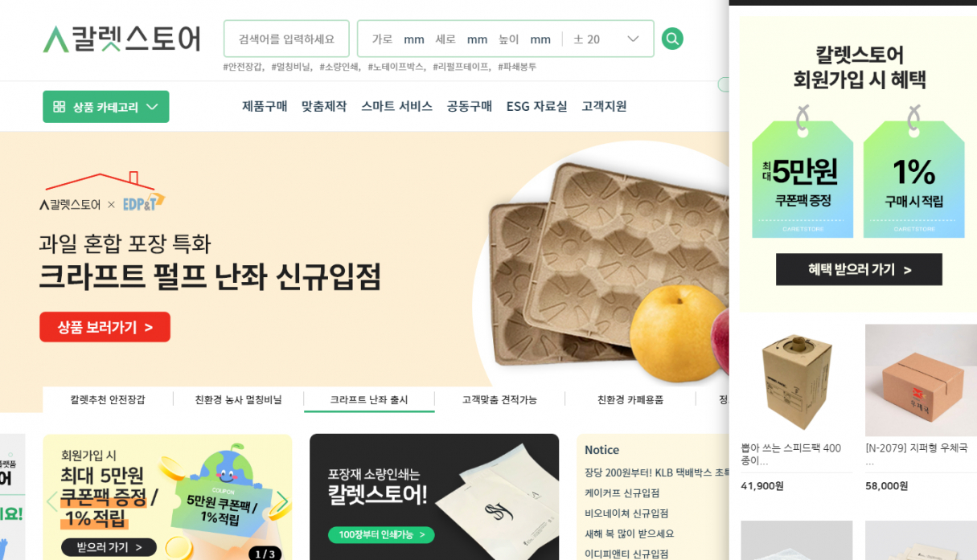The width and height of the screenshot is (977, 560).
Task: Click the 검색어를 입력하세요 search field
Action: (x=286, y=39)
